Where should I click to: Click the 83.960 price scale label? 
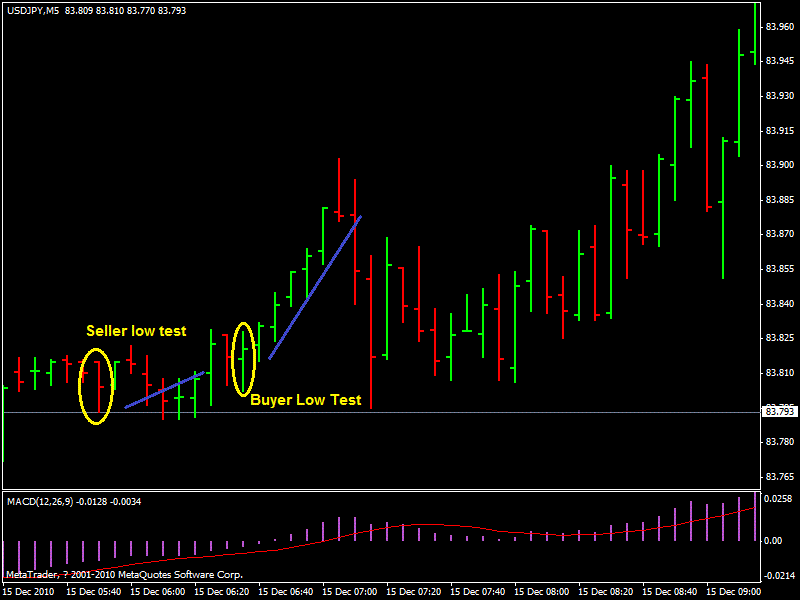(780, 27)
